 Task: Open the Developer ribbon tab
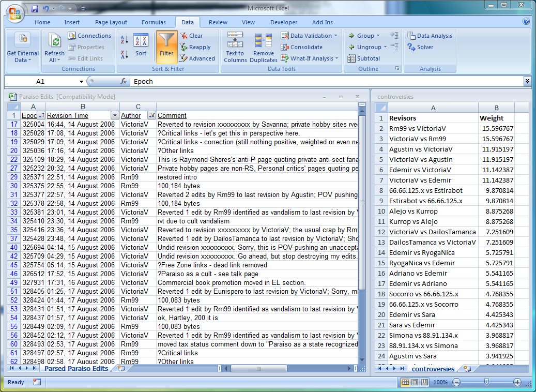tap(284, 22)
